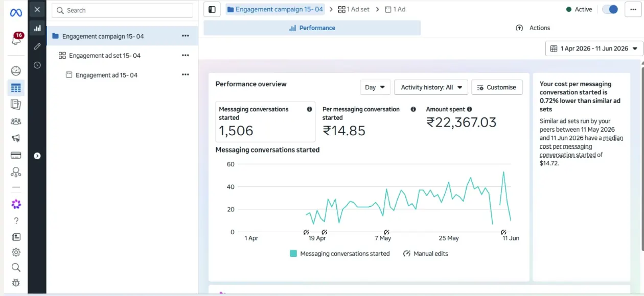Click the Customise button
This screenshot has width=644, height=296.
tap(497, 87)
